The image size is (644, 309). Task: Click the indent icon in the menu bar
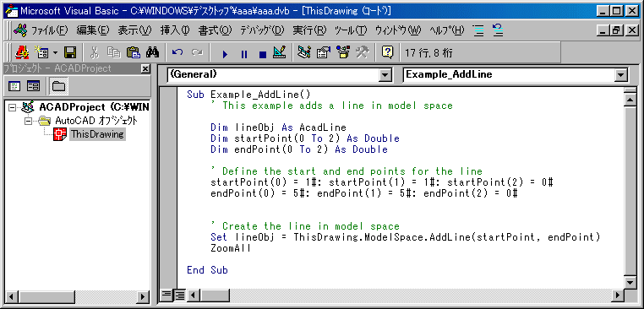pos(478,30)
